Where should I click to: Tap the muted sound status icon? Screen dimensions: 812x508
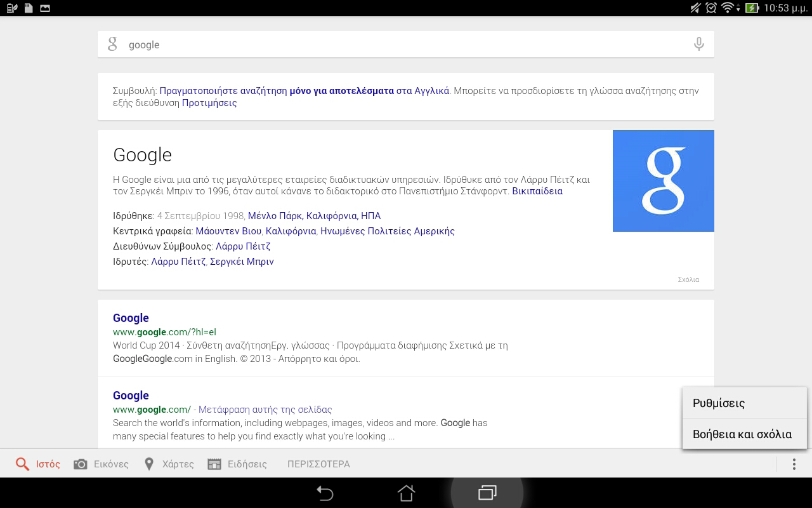pyautogui.click(x=696, y=8)
